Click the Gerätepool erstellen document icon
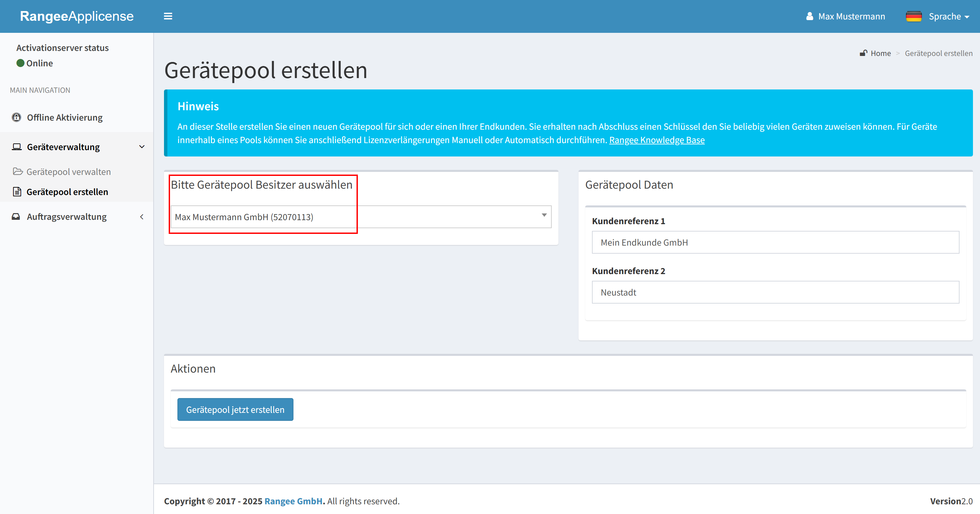Image resolution: width=980 pixels, height=514 pixels. (17, 192)
